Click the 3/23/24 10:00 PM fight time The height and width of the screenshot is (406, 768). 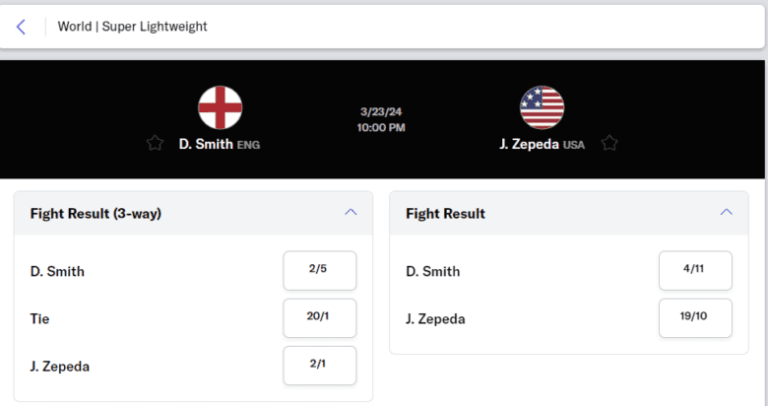pos(381,119)
